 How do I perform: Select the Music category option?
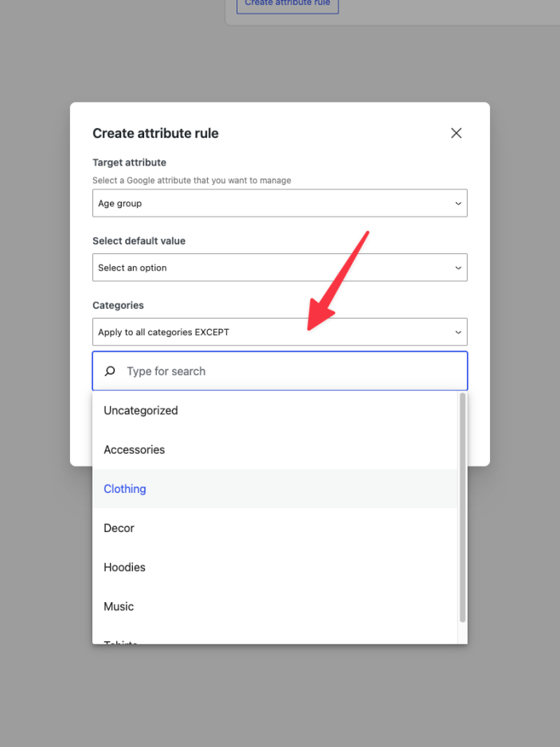119,606
